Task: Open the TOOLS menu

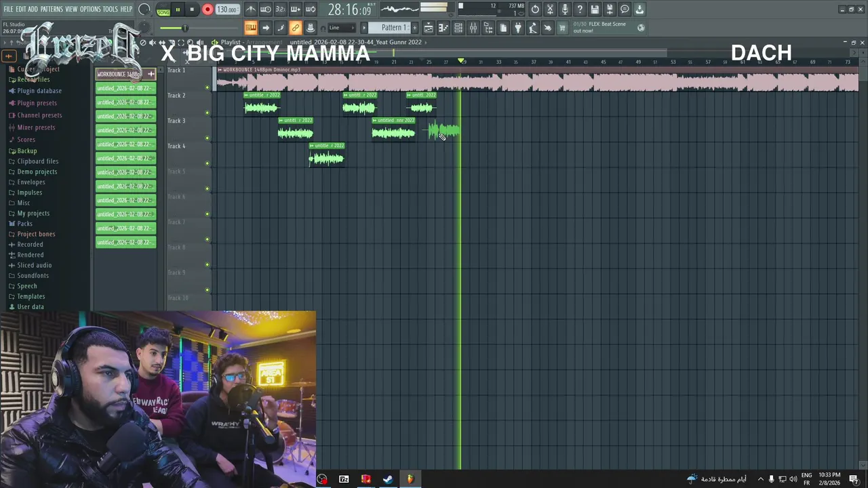Action: coord(110,9)
